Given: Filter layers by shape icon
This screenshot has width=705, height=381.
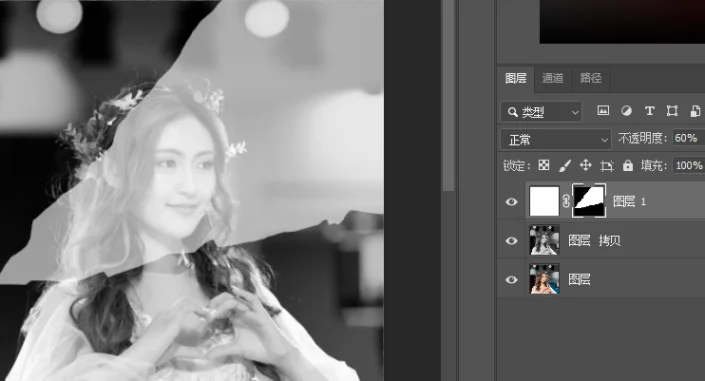Looking at the screenshot, I should click(x=672, y=111).
